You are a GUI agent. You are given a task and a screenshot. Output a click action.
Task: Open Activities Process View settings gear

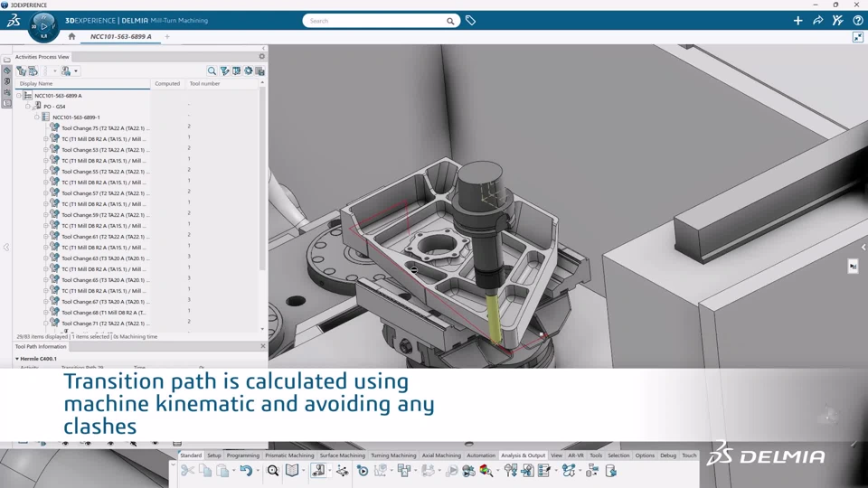(x=262, y=56)
